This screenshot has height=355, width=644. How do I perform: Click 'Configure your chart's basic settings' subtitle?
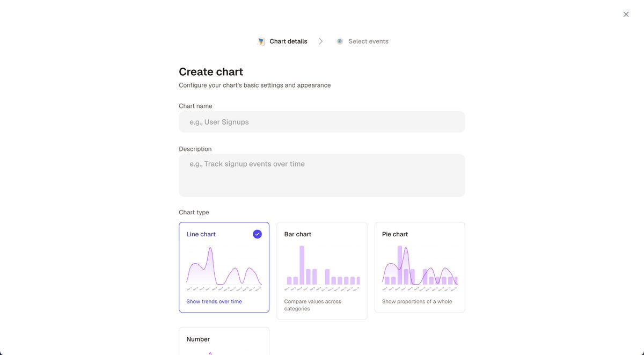tap(255, 85)
